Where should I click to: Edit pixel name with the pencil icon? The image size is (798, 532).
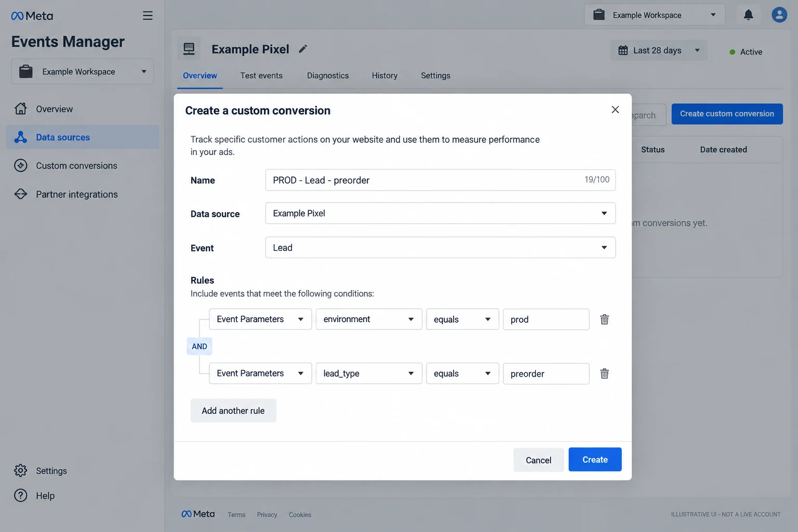tap(303, 49)
